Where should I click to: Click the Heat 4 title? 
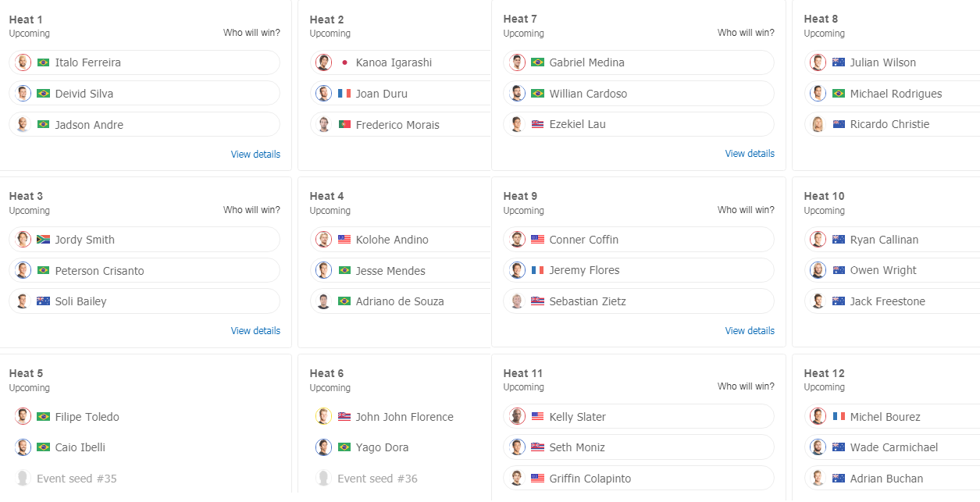pos(326,196)
